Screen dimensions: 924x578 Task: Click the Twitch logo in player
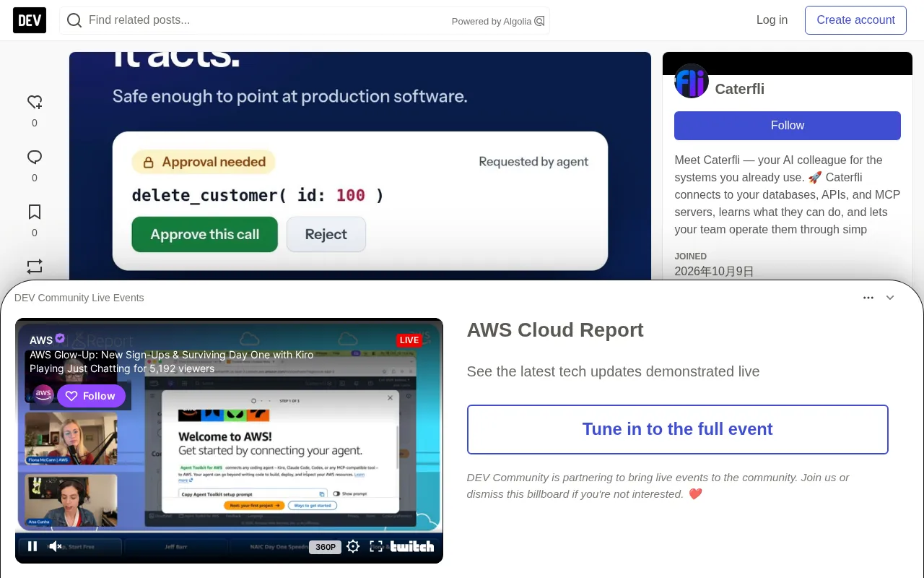tap(412, 546)
